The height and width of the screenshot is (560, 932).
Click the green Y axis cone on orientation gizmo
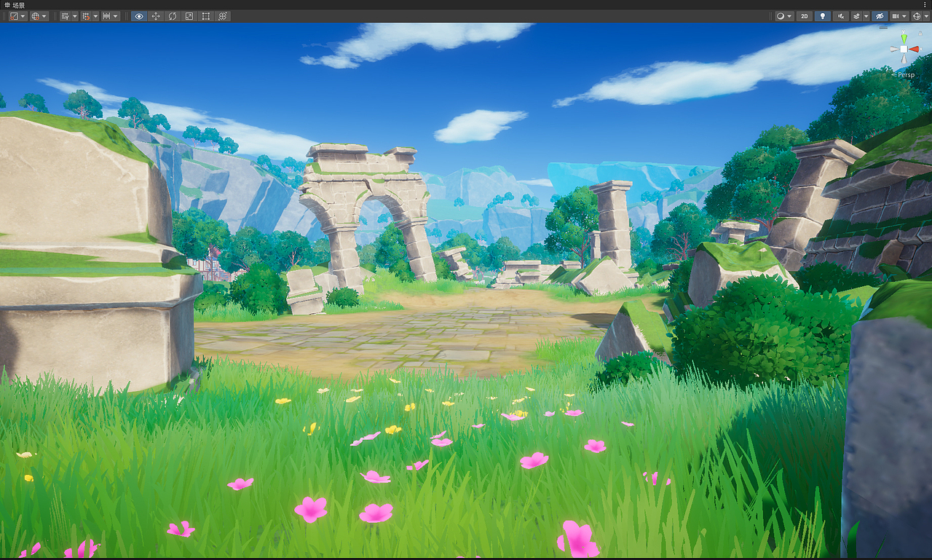coord(904,38)
